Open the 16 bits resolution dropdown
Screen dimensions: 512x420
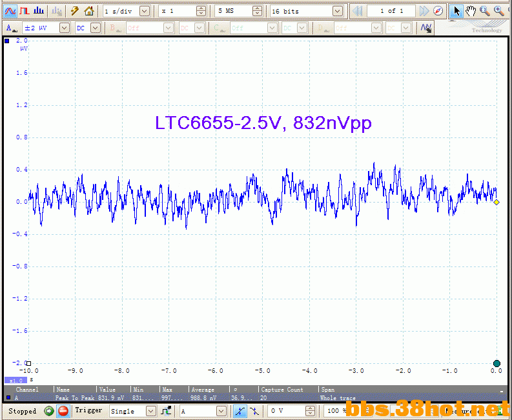click(x=338, y=11)
